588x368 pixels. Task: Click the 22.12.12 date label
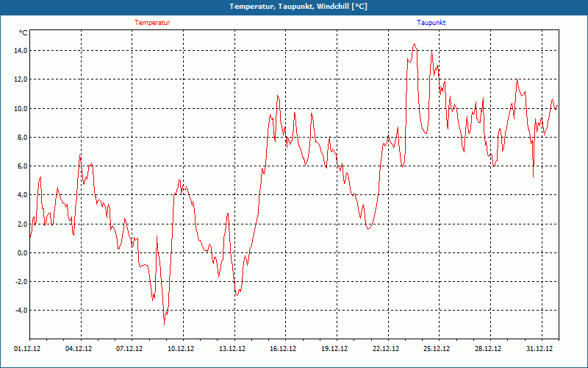(386, 349)
